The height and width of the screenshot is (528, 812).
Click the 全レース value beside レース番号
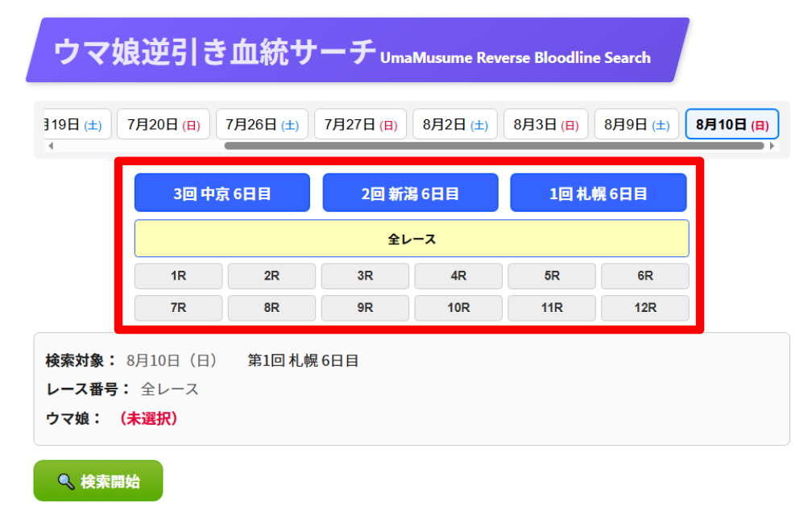pyautogui.click(x=170, y=389)
